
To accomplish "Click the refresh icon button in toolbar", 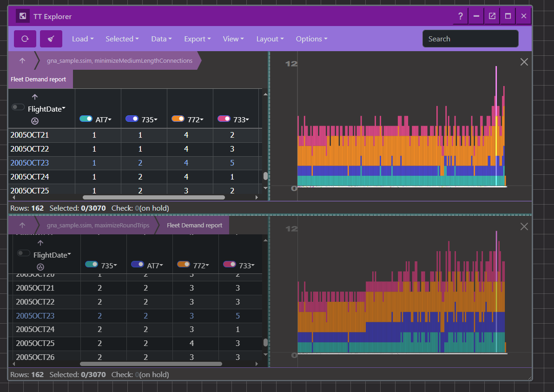I will (25, 39).
